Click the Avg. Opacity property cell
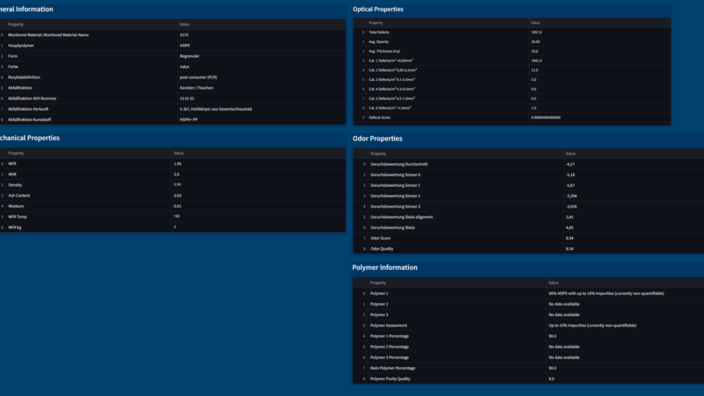 click(447, 42)
